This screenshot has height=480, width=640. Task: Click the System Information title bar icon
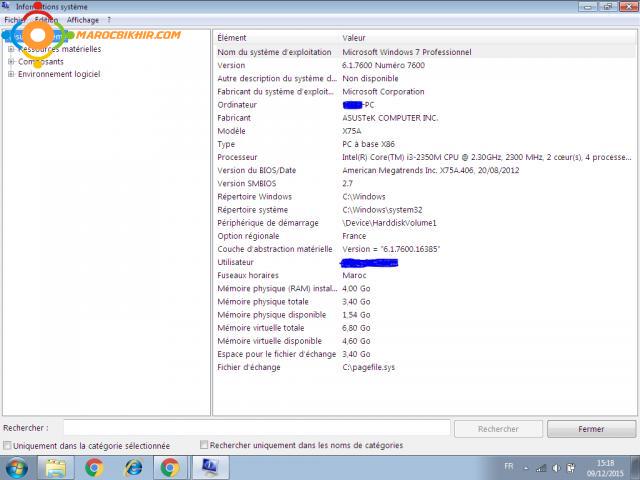point(6,6)
